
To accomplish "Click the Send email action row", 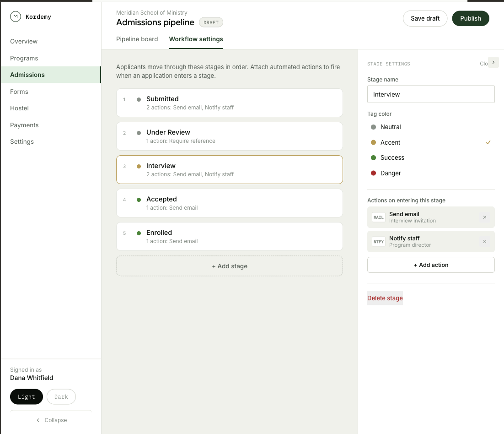I will tap(431, 217).
